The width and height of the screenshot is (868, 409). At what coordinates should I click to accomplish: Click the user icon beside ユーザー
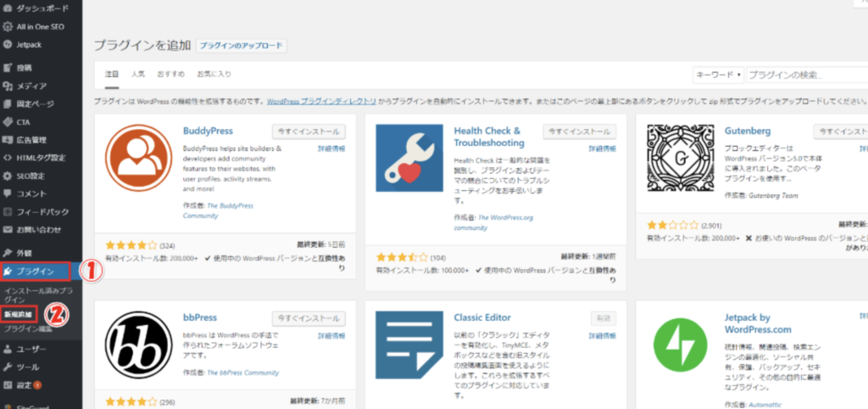8,349
